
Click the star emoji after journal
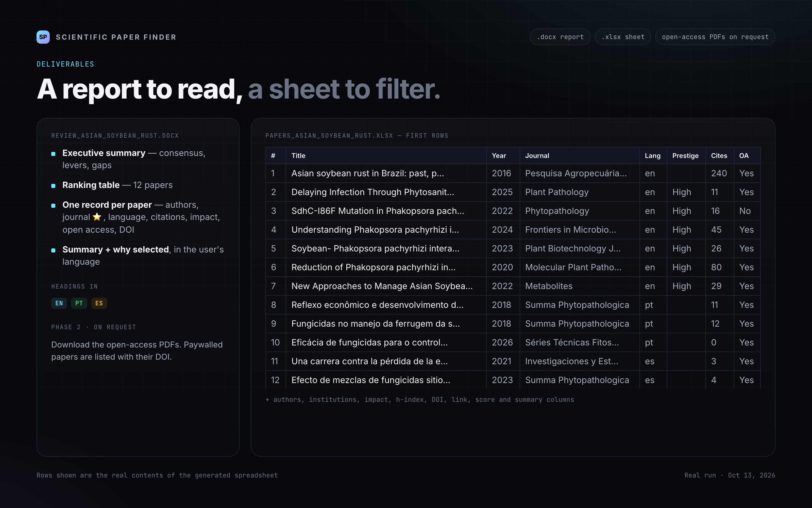click(x=97, y=217)
